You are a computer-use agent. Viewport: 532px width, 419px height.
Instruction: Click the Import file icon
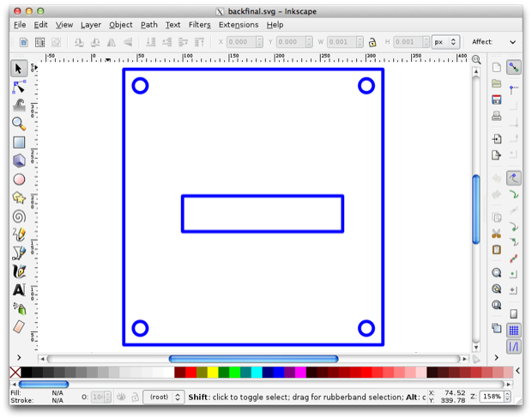496,138
